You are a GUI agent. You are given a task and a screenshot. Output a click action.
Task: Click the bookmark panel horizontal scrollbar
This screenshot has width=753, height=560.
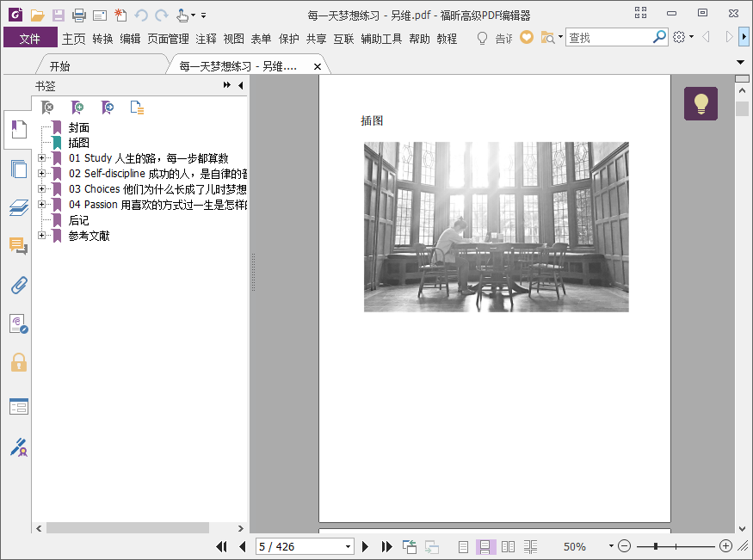click(x=127, y=528)
